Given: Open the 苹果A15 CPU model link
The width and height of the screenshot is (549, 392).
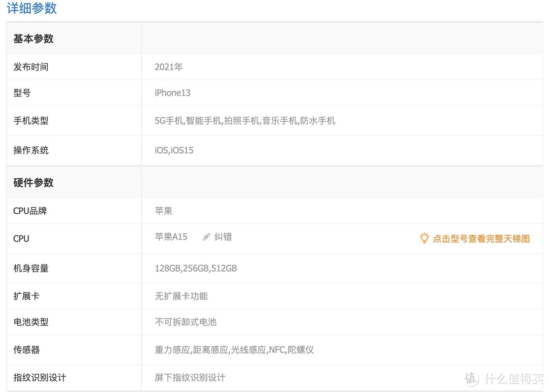Looking at the screenshot, I should 171,237.
